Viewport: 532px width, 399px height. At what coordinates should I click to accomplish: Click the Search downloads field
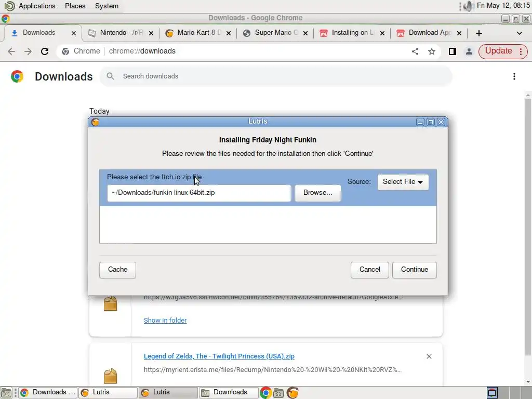tap(276, 76)
